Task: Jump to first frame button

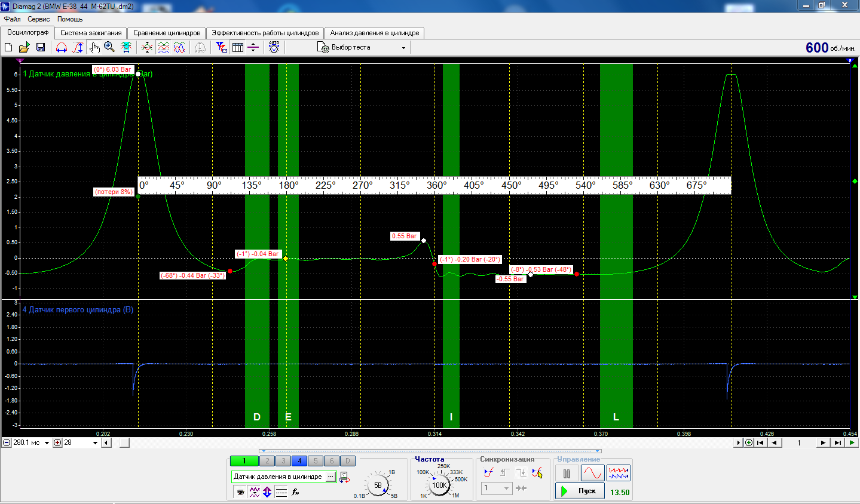Action: click(761, 442)
